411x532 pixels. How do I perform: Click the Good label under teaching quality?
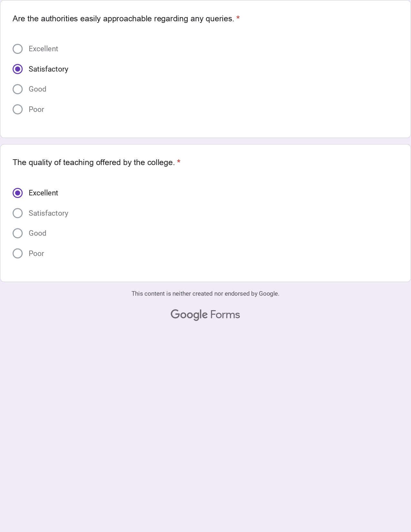(x=37, y=233)
